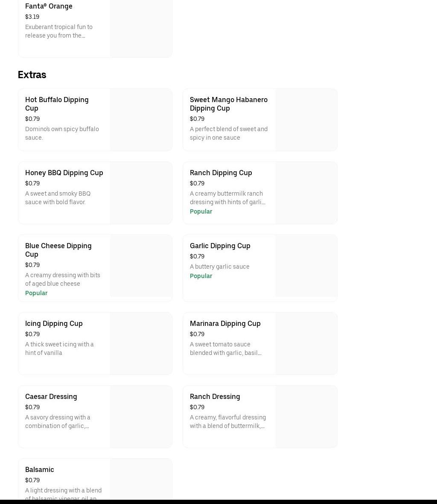
Task: Click the Honey BBQ Dipping Cup image
Action: pos(141,193)
